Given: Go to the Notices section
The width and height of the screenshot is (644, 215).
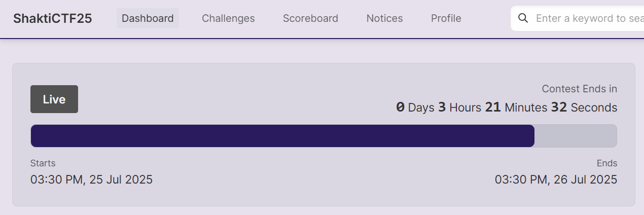Looking at the screenshot, I should click(384, 18).
